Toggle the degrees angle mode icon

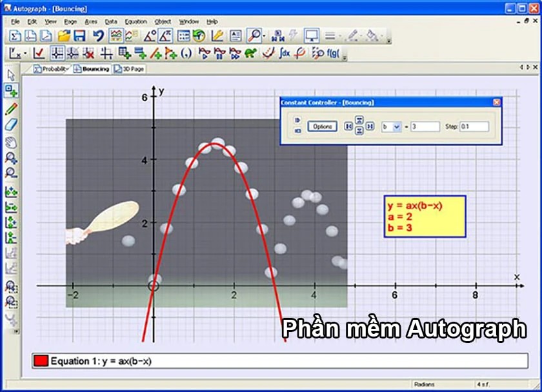[149, 36]
